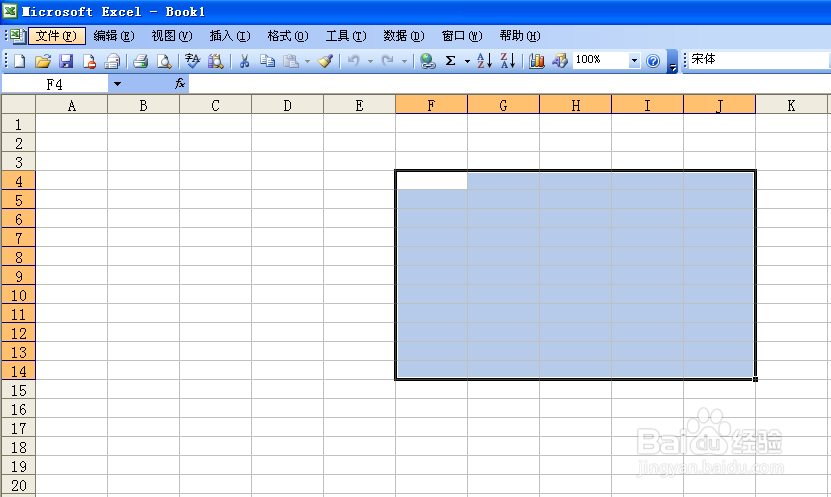Expand the undo history dropdown arrow
831x497 pixels.
pos(370,61)
